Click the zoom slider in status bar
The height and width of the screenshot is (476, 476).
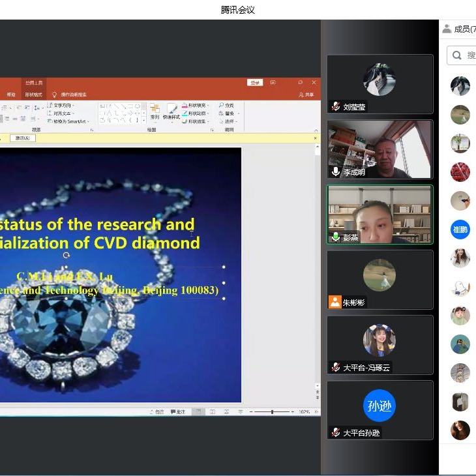272,411
